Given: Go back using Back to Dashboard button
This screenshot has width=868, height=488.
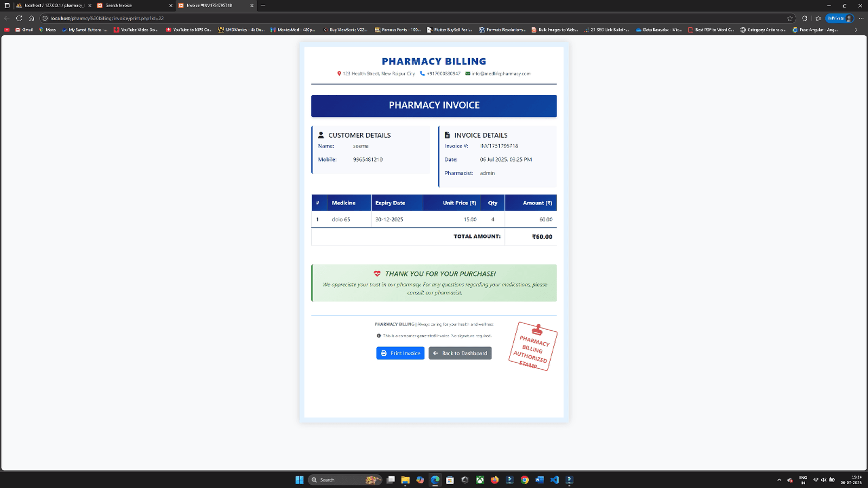Looking at the screenshot, I should coord(459,353).
